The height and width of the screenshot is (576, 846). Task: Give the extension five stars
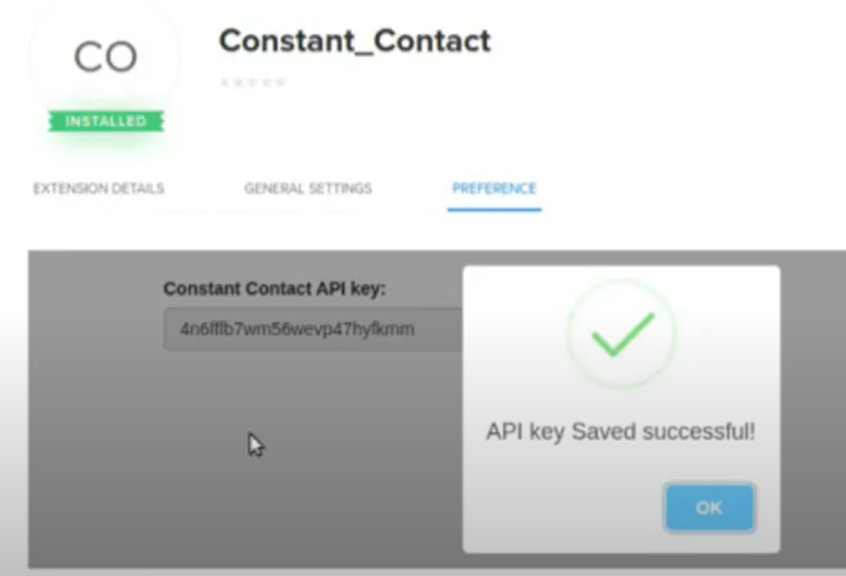tap(281, 83)
